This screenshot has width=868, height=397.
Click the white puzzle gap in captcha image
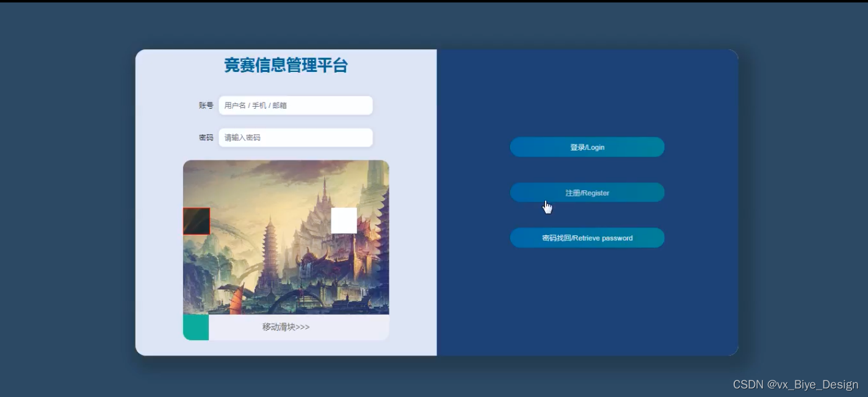tap(344, 220)
